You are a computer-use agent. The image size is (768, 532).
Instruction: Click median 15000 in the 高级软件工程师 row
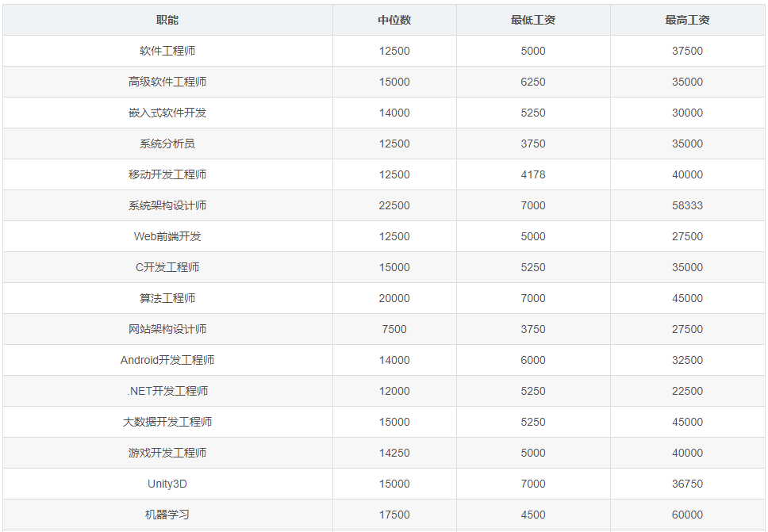[x=394, y=82]
